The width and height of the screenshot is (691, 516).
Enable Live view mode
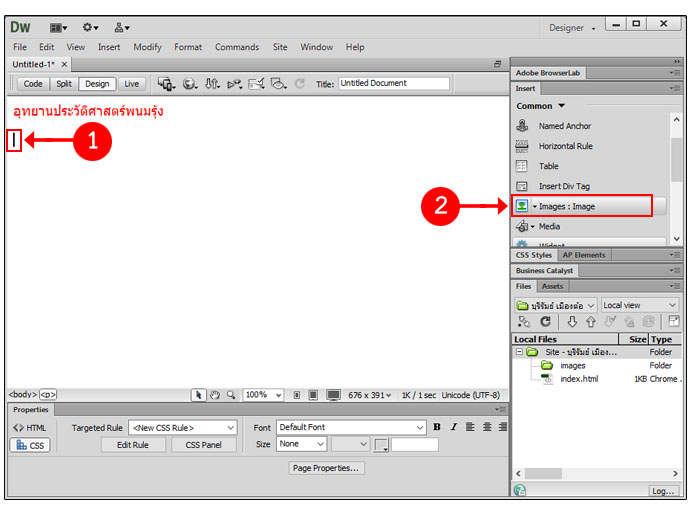tap(131, 84)
